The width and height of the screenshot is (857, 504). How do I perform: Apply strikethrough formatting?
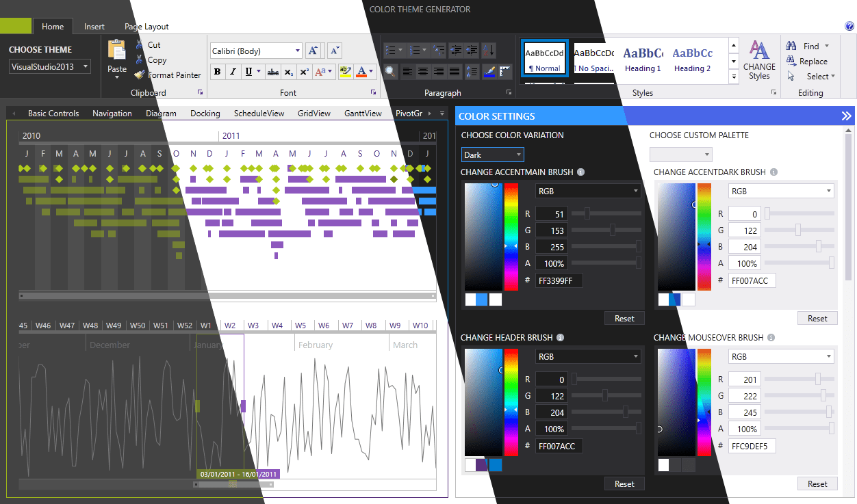point(272,72)
